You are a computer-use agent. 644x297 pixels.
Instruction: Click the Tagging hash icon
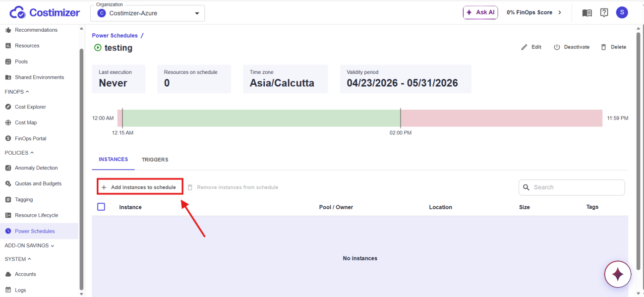pos(8,199)
